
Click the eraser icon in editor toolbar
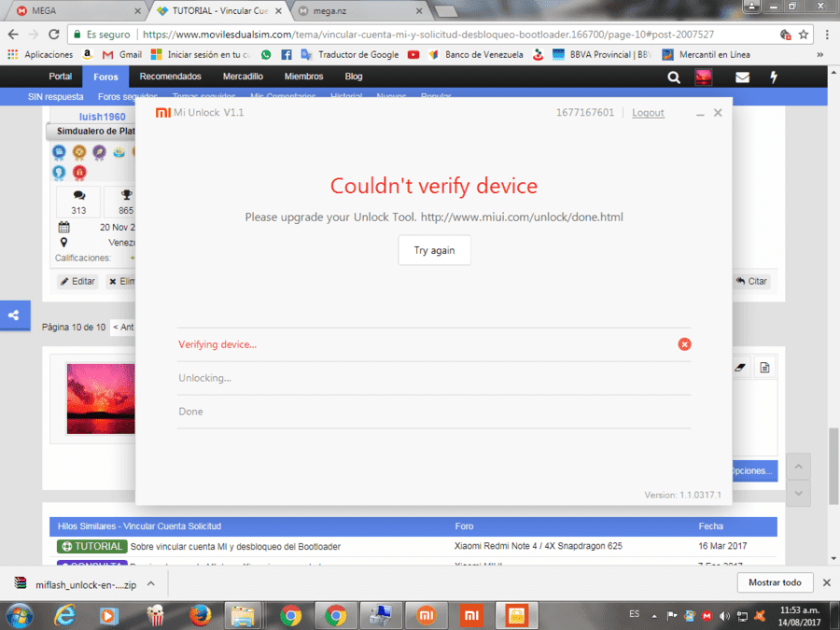(x=740, y=368)
